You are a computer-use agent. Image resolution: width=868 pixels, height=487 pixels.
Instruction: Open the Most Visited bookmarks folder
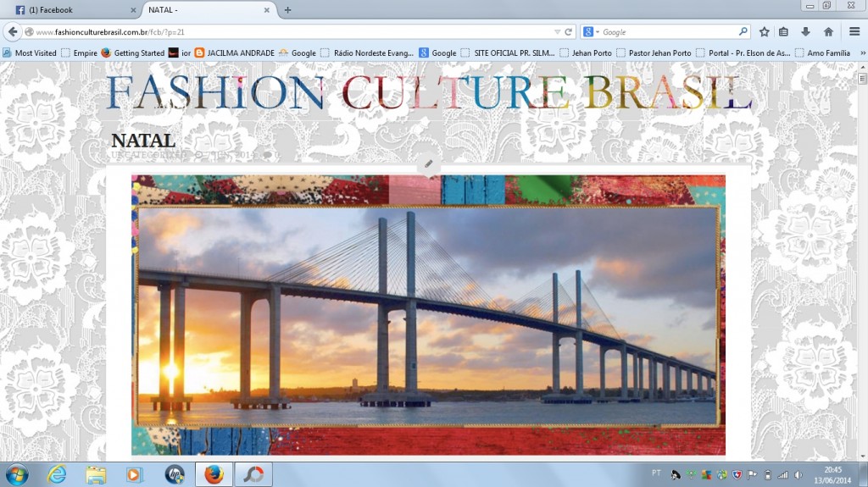tap(31, 53)
